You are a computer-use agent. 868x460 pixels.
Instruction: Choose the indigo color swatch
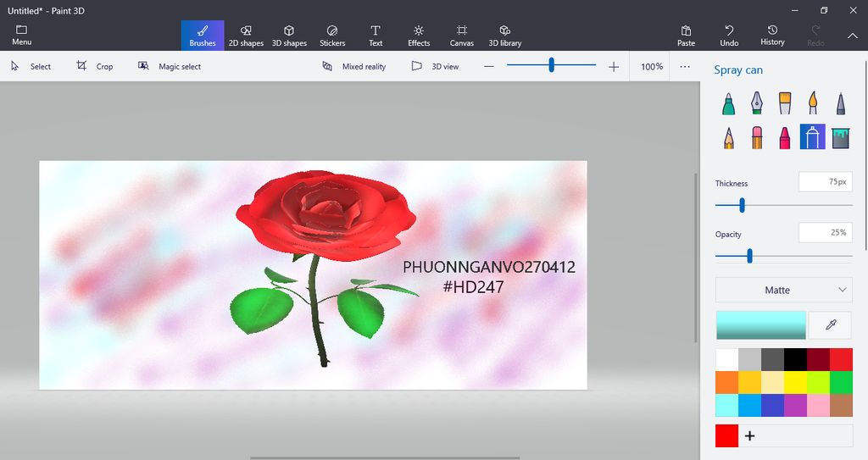(x=773, y=405)
